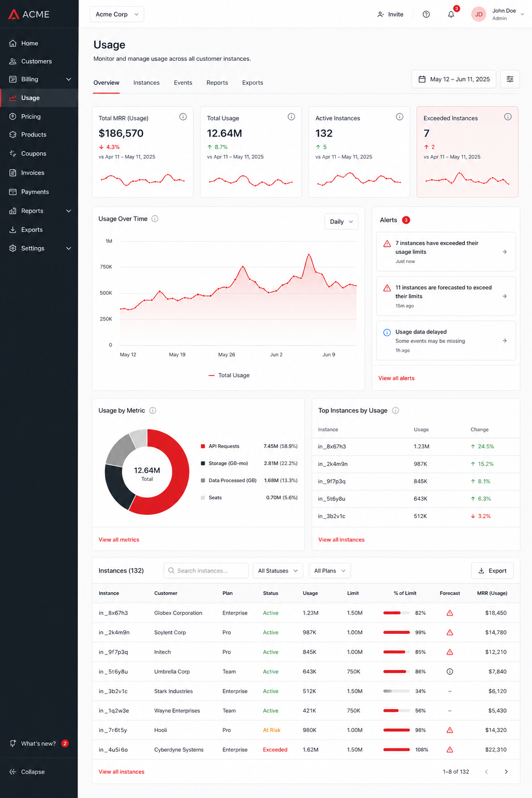Click the donut chart 12.64M Total center
The height and width of the screenshot is (798, 532).
(x=147, y=473)
